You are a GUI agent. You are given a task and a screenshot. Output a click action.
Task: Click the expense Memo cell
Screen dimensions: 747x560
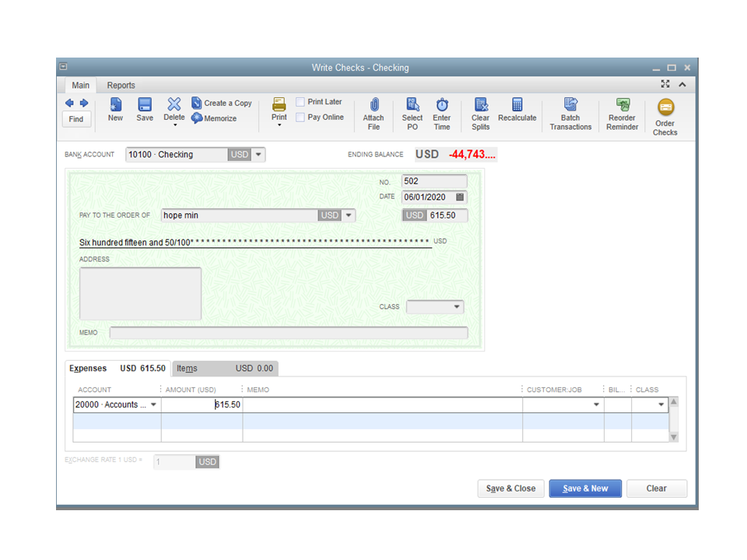pyautogui.click(x=383, y=404)
